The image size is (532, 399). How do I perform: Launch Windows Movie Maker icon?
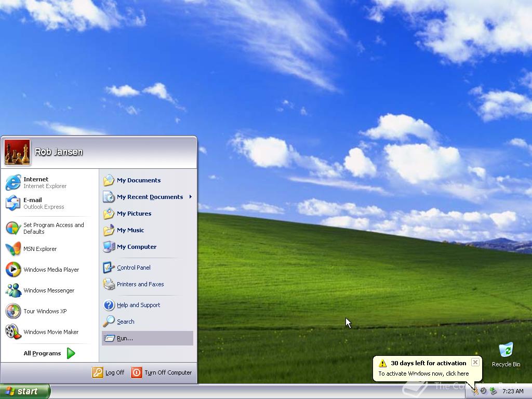point(13,332)
